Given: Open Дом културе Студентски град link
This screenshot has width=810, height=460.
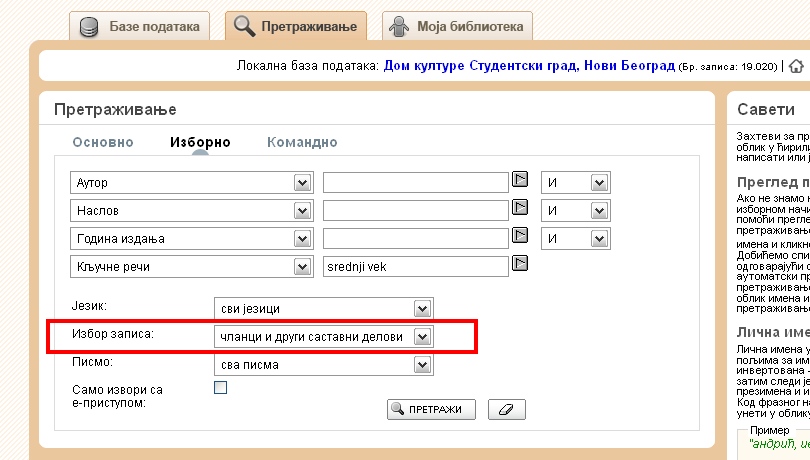Looking at the screenshot, I should click(529, 66).
